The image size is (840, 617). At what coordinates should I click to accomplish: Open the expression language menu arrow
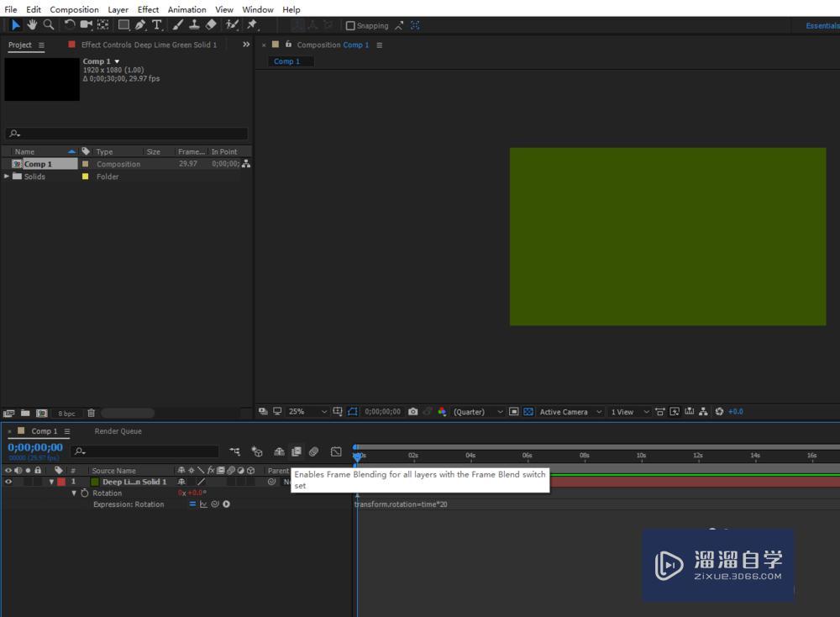point(227,504)
